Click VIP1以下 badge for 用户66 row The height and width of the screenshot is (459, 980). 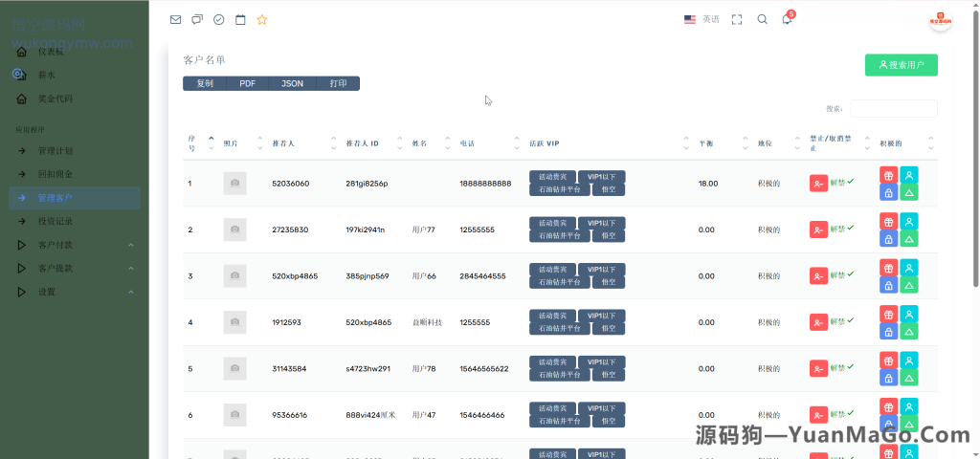[x=601, y=269]
